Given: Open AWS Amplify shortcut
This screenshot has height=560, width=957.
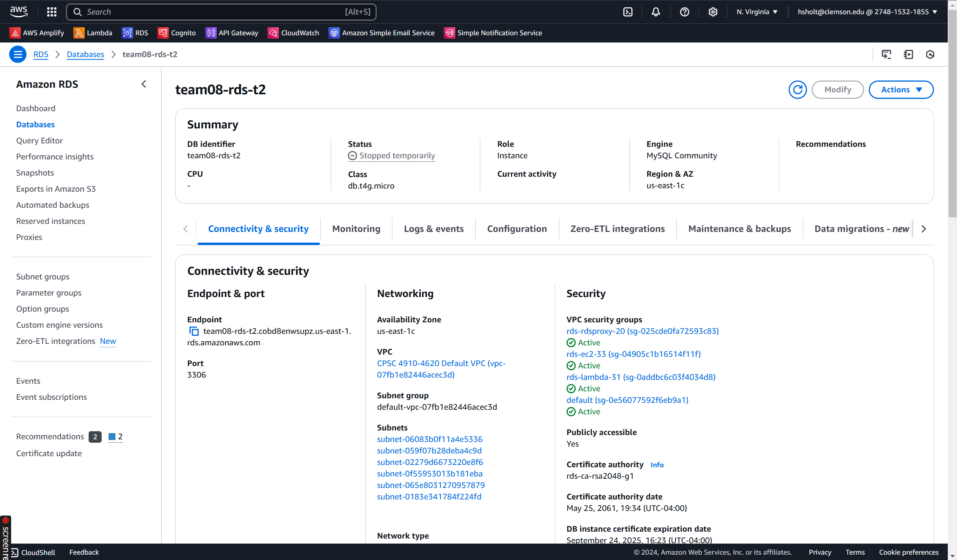Looking at the screenshot, I should [37, 33].
